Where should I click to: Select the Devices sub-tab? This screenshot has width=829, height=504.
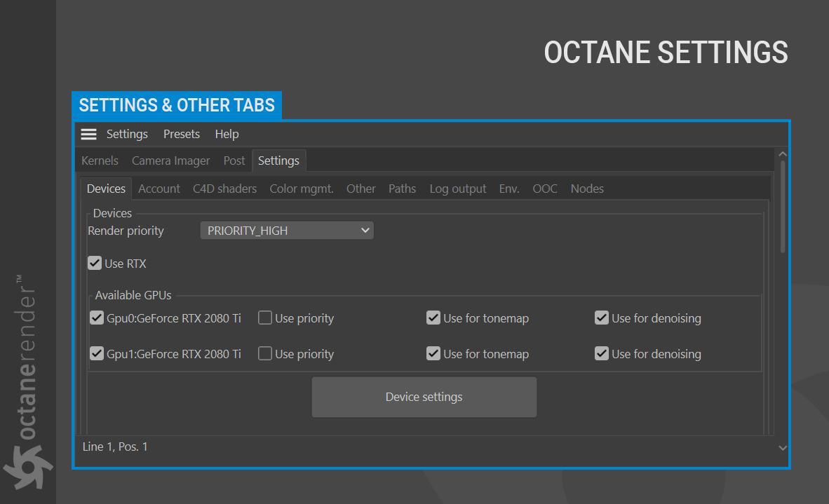pyautogui.click(x=107, y=189)
